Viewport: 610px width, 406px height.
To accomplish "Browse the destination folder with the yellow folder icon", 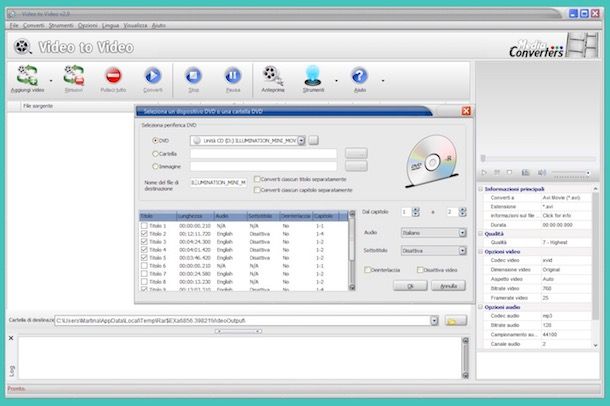I will tap(456, 320).
